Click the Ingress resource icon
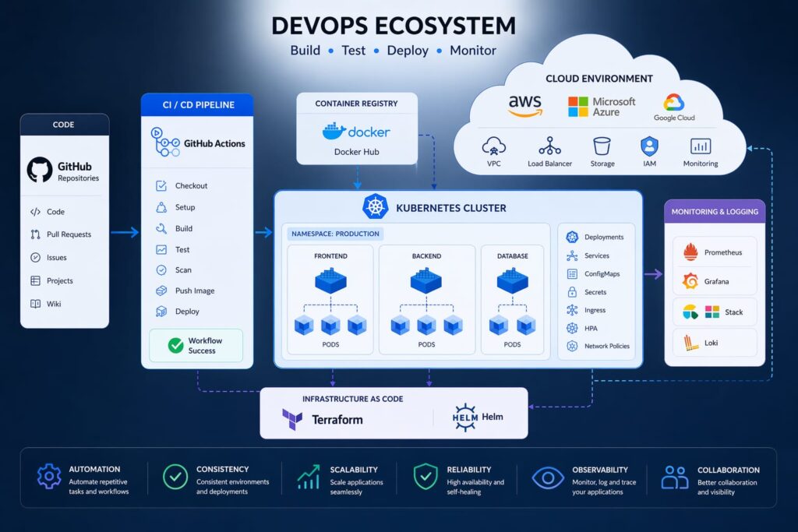The height and width of the screenshot is (532, 798). (572, 310)
